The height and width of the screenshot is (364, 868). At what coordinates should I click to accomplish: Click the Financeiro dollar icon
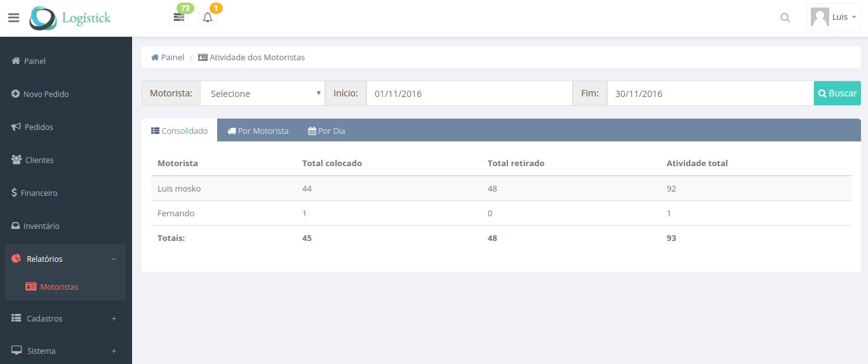click(x=14, y=193)
